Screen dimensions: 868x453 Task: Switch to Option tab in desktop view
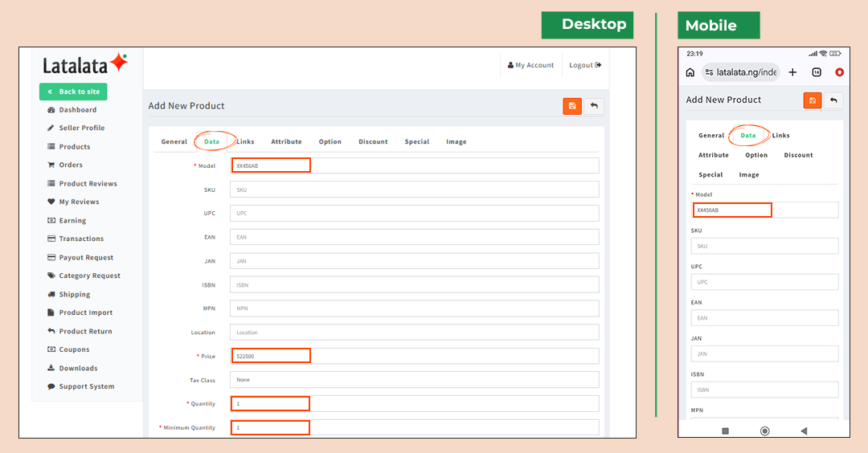[x=330, y=141]
